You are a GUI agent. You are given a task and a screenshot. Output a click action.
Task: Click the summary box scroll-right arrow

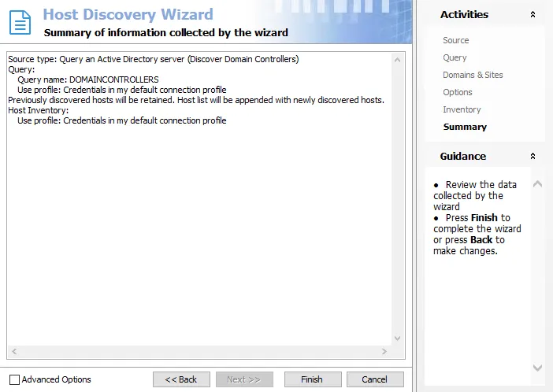pyautogui.click(x=384, y=351)
